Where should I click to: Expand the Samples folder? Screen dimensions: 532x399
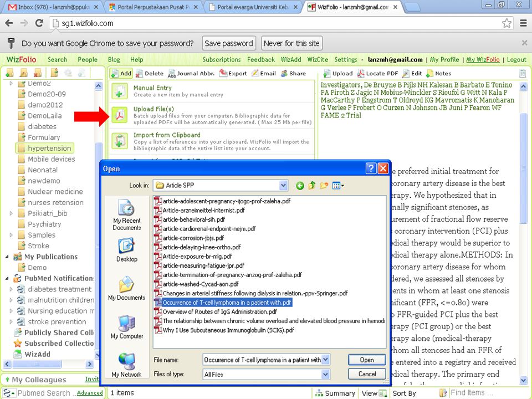[x=11, y=235]
